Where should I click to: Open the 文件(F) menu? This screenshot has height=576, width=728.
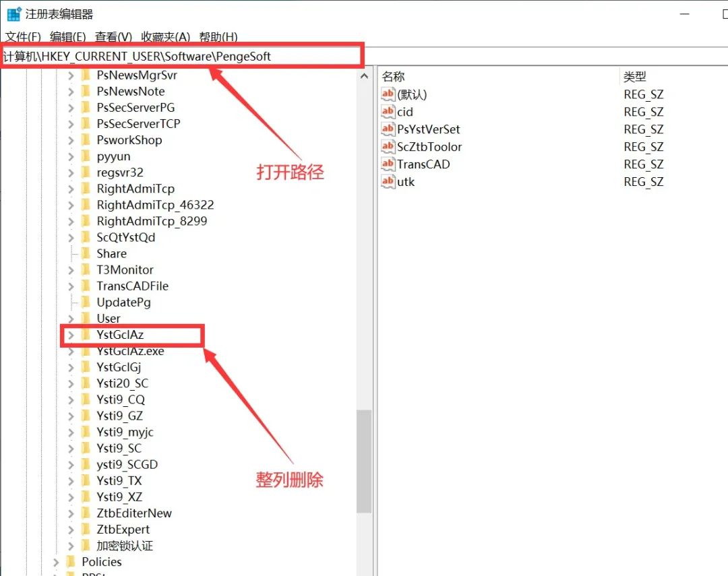[24, 37]
